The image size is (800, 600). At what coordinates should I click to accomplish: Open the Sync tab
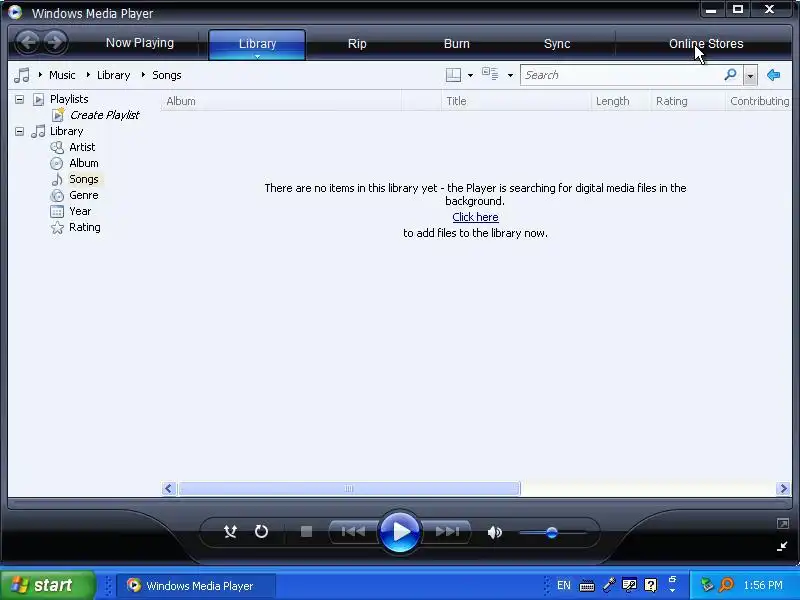click(557, 44)
